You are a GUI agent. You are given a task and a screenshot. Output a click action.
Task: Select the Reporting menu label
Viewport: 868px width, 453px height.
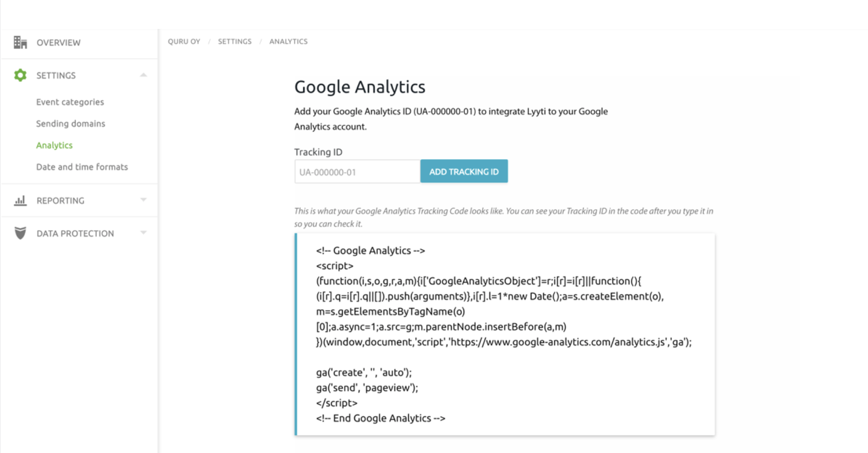click(x=60, y=200)
